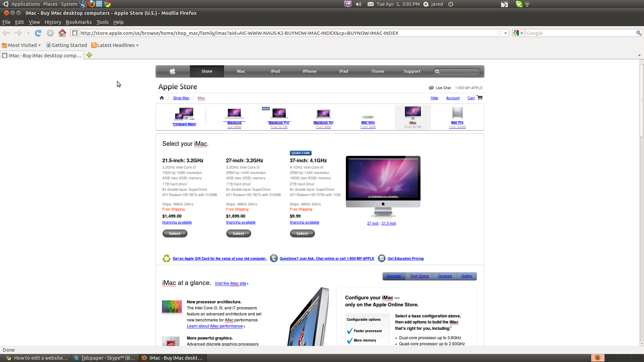Click the processor chip image
The width and height of the screenshot is (644, 362).
[172, 307]
